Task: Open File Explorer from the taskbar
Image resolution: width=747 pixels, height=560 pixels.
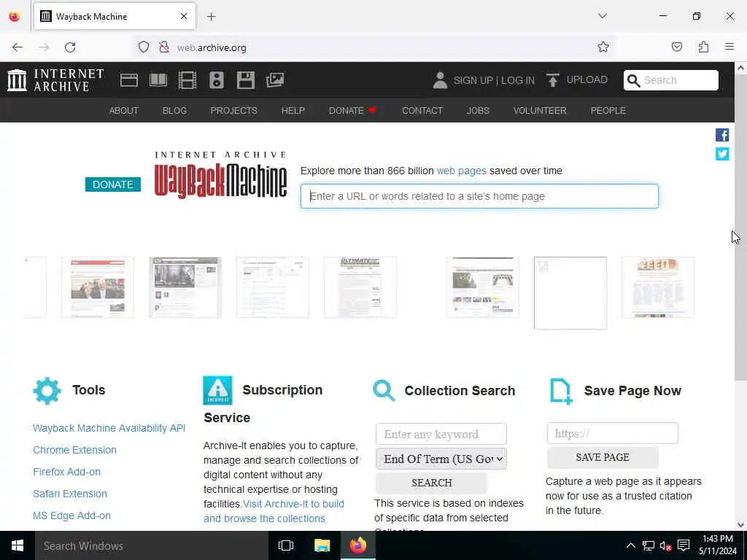Action: pyautogui.click(x=322, y=545)
